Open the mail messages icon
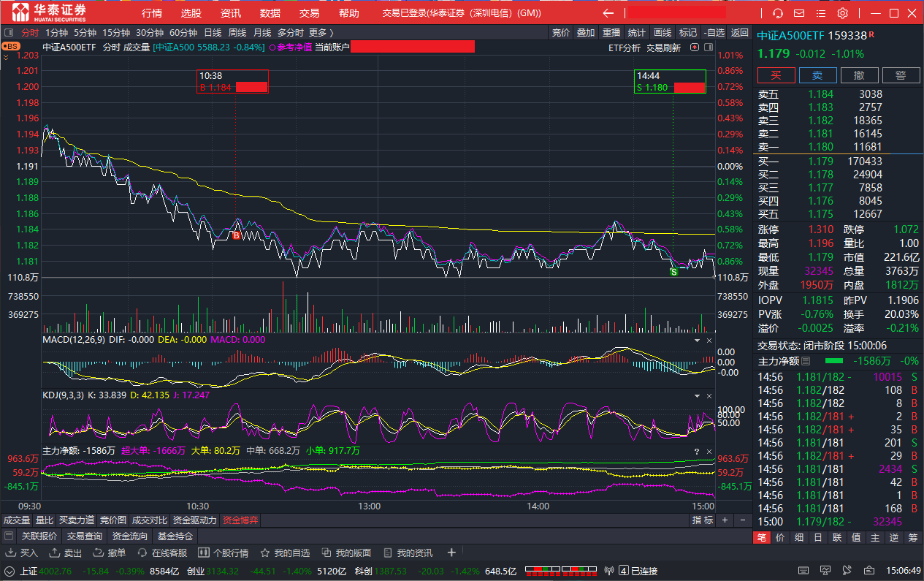This screenshot has height=581, width=924. [x=799, y=13]
